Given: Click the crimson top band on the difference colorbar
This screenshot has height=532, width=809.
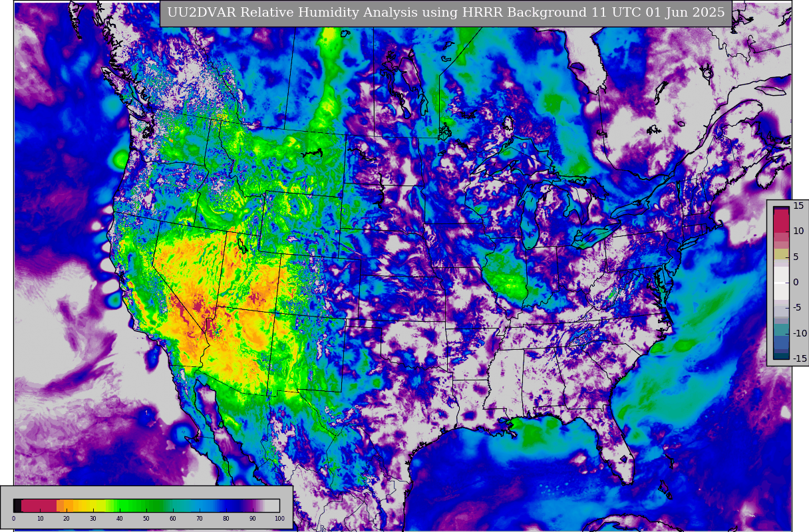Looking at the screenshot, I should click(781, 221).
